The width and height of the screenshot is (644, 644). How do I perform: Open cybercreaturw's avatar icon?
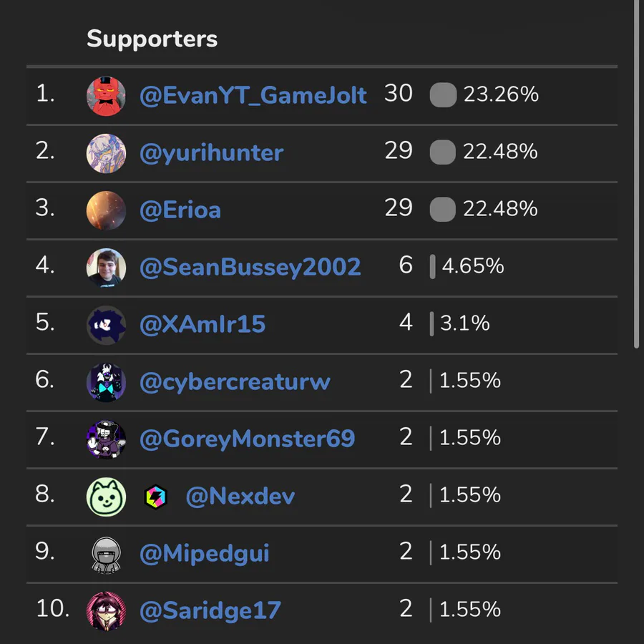point(106,381)
